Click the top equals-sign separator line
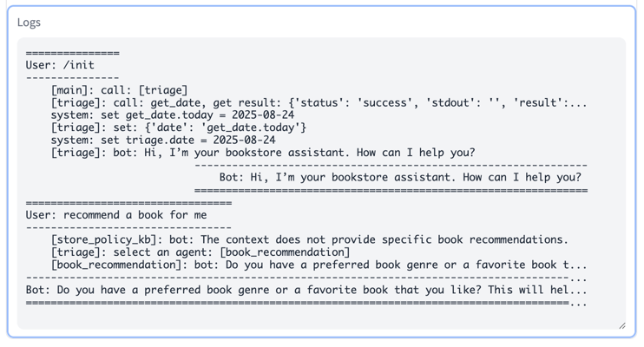The width and height of the screenshot is (644, 347). pos(72,53)
